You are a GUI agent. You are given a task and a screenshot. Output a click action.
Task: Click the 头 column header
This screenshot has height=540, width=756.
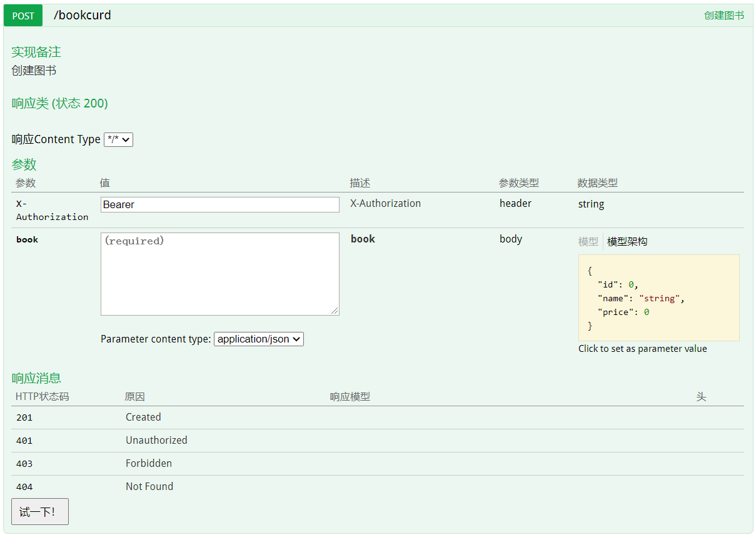click(x=702, y=397)
